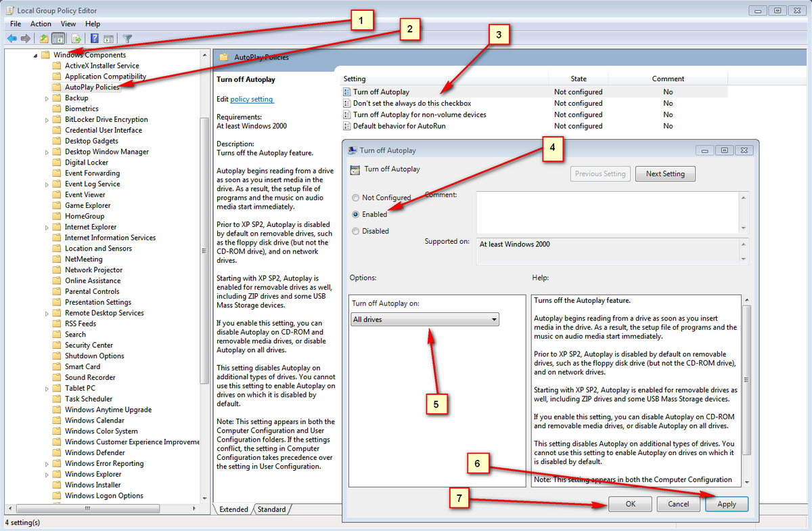
Task: Click the NetMeeting folder icon
Action: coord(57,259)
